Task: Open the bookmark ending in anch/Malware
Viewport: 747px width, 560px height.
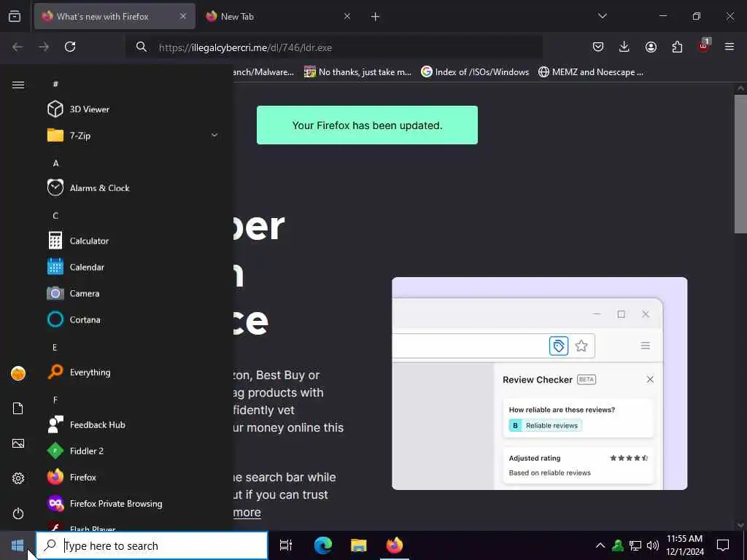Action: 263,72
